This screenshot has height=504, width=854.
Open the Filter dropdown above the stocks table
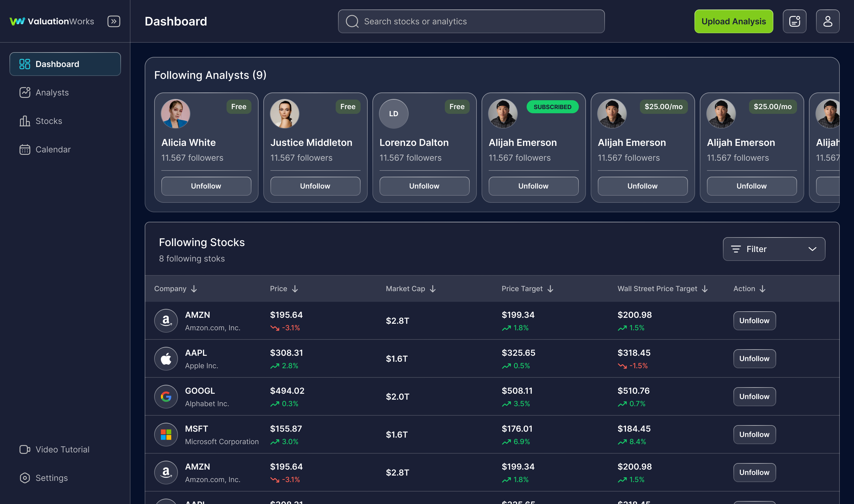[774, 249]
